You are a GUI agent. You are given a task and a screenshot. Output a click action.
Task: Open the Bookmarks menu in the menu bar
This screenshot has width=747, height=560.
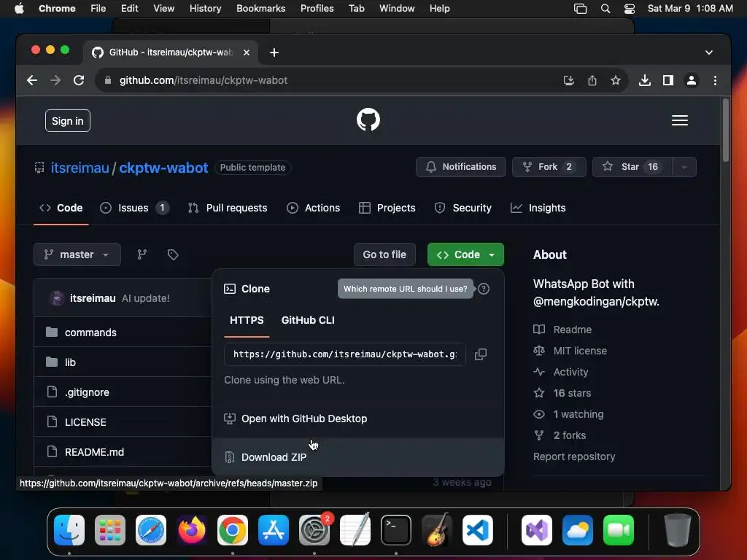[260, 9]
